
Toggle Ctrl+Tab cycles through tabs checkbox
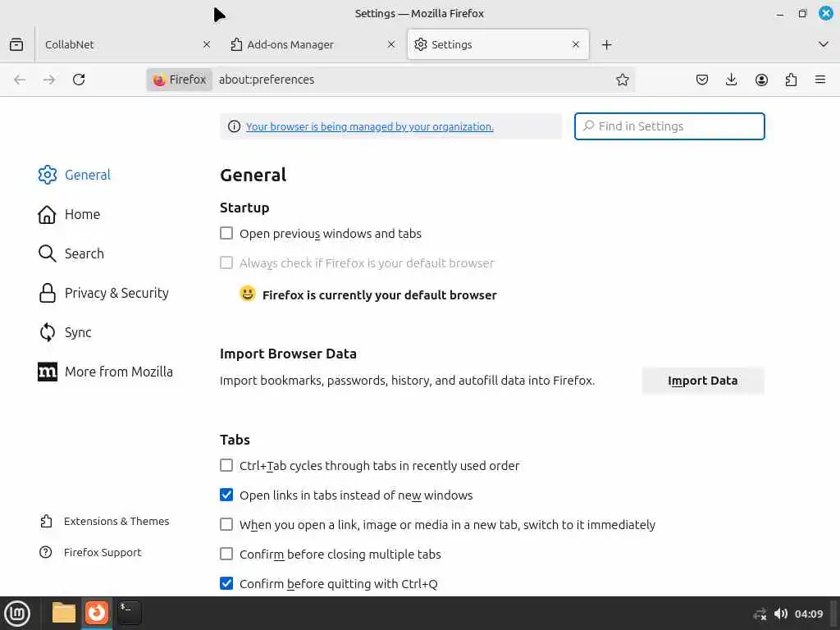click(x=226, y=466)
